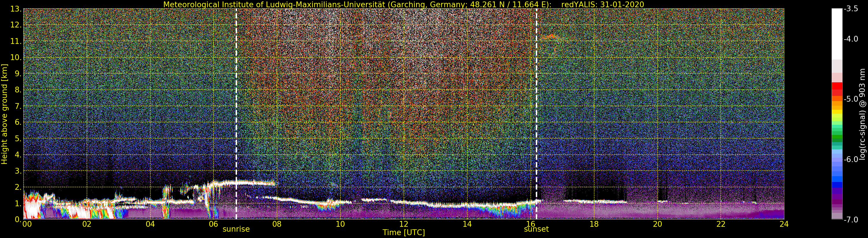Viewport: 868px width, 238px height.
Task: Click the 02 tick label on the time axis
Action: coord(87,224)
